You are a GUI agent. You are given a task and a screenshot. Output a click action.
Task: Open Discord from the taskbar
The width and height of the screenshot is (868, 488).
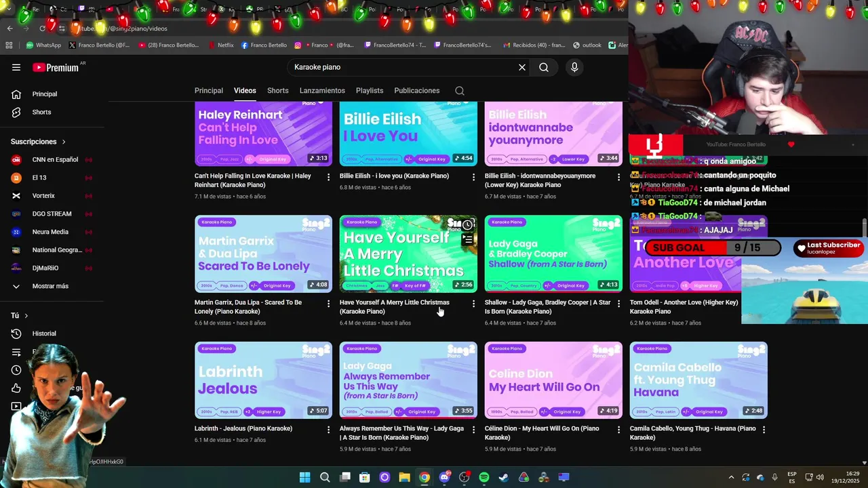coord(444,477)
